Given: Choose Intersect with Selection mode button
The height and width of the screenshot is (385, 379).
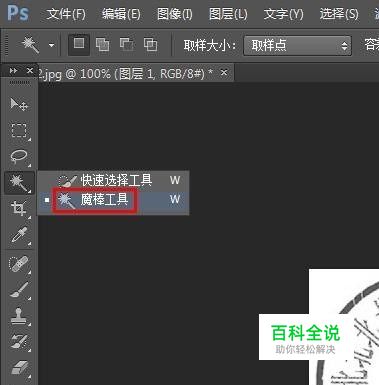Looking at the screenshot, I should point(150,45).
